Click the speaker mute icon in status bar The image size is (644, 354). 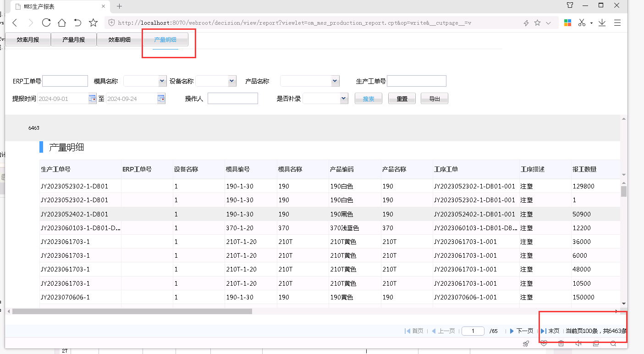coord(578,343)
